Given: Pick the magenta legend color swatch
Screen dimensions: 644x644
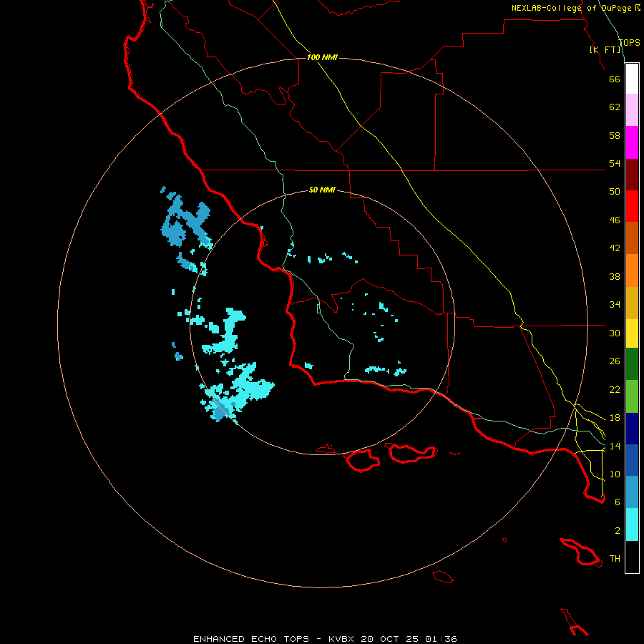Looking at the screenshot, I should pos(632,142).
